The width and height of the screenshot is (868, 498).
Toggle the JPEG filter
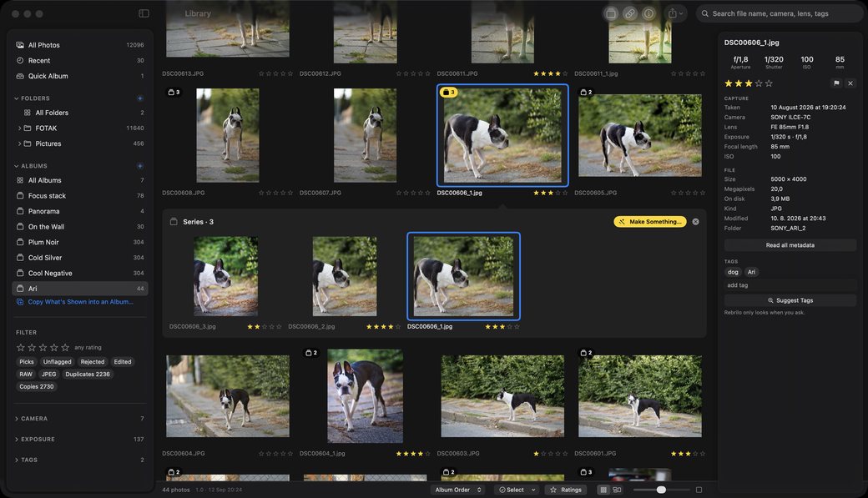click(x=48, y=374)
